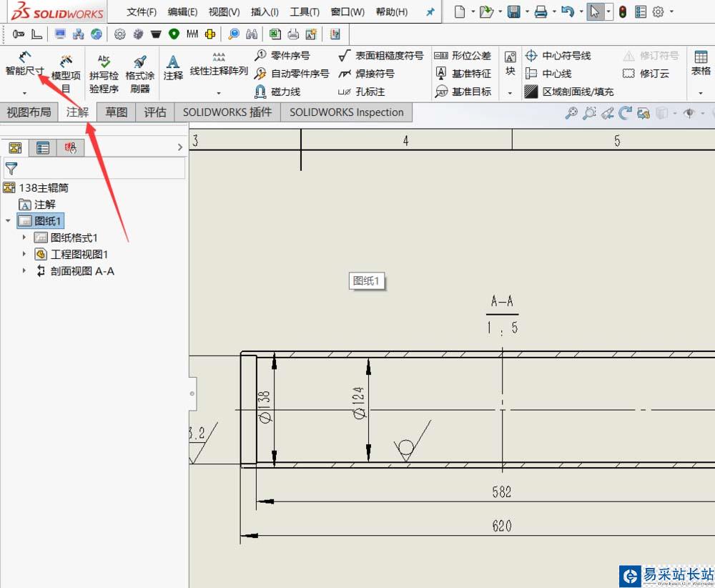Expand the 剖面视图 A-A tree node
Screen dimensions: 715x588
24,270
